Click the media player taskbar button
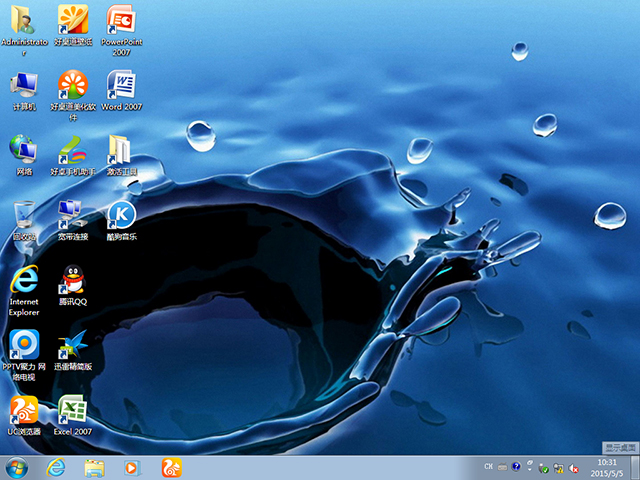This screenshot has width=640, height=480. [132, 467]
